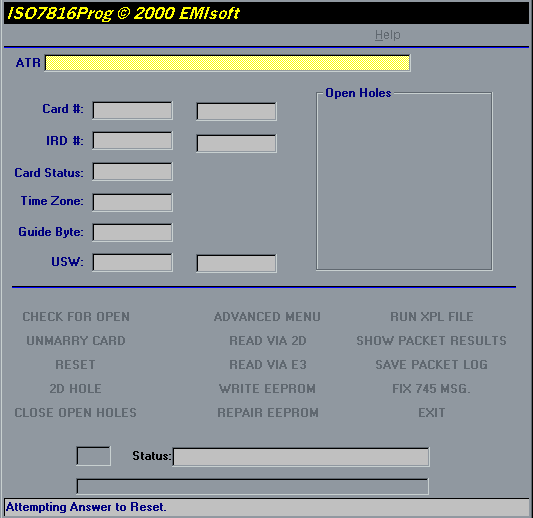Click CLOSE OPEN HOLES
This screenshot has width=533, height=518.
click(75, 413)
